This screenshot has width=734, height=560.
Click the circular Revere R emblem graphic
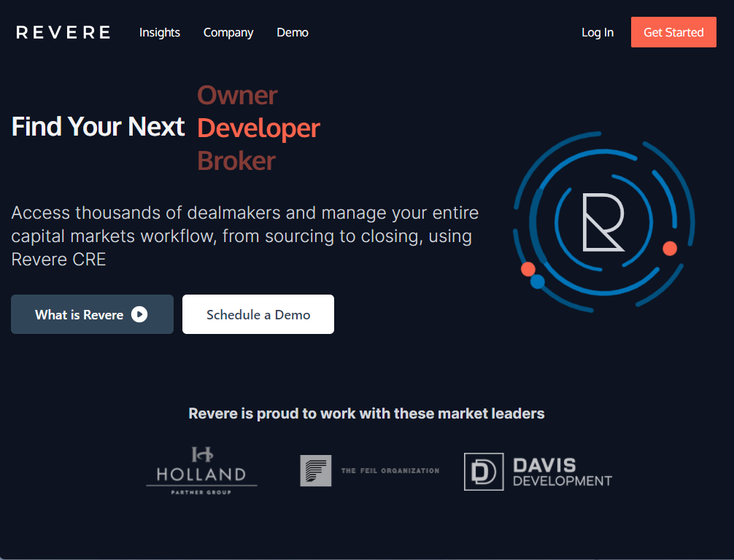coord(604,224)
